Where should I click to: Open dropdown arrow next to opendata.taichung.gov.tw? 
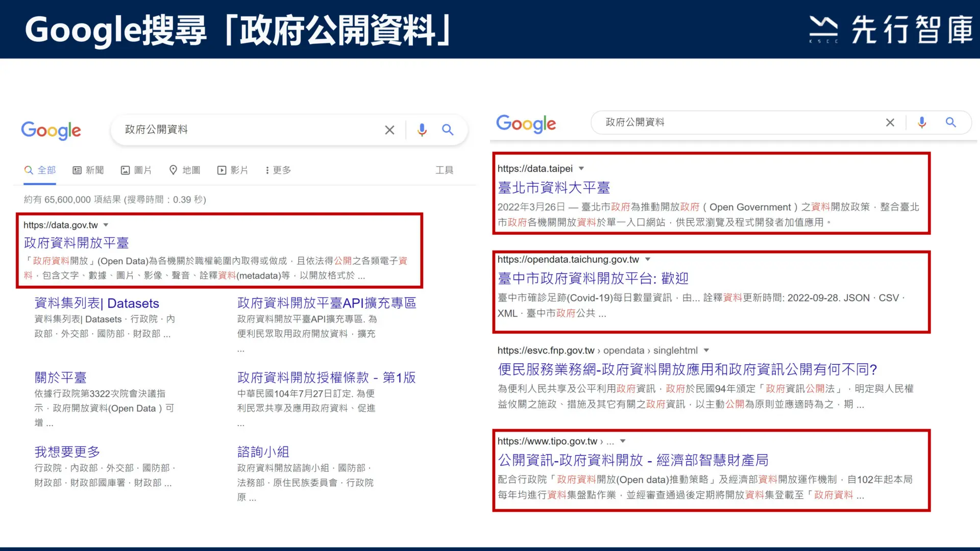[648, 259]
